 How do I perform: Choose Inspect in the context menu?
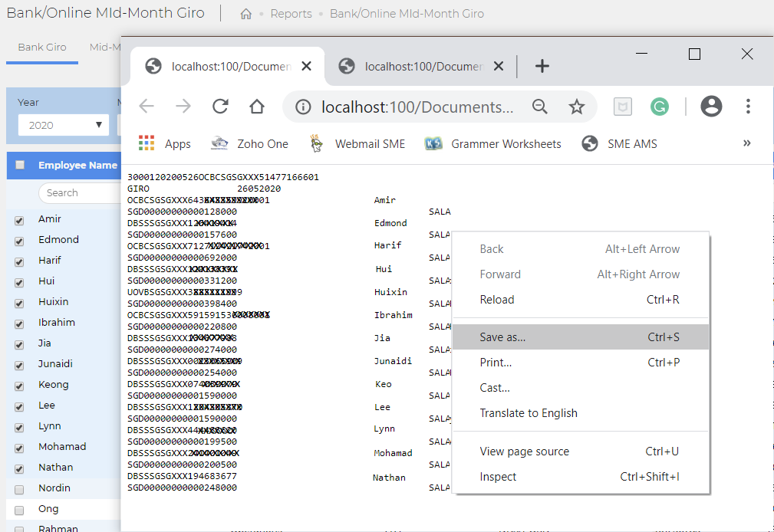point(581,477)
